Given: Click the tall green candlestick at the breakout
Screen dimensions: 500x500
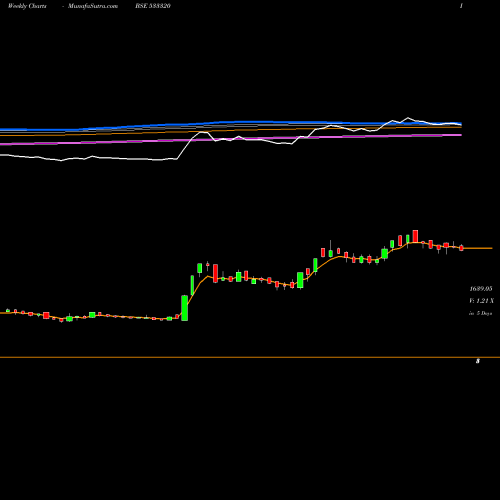Looking at the screenshot, I should [184, 308].
